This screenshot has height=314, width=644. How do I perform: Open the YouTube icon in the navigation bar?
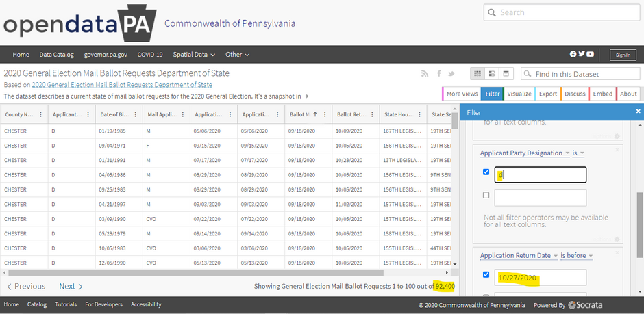click(x=590, y=54)
